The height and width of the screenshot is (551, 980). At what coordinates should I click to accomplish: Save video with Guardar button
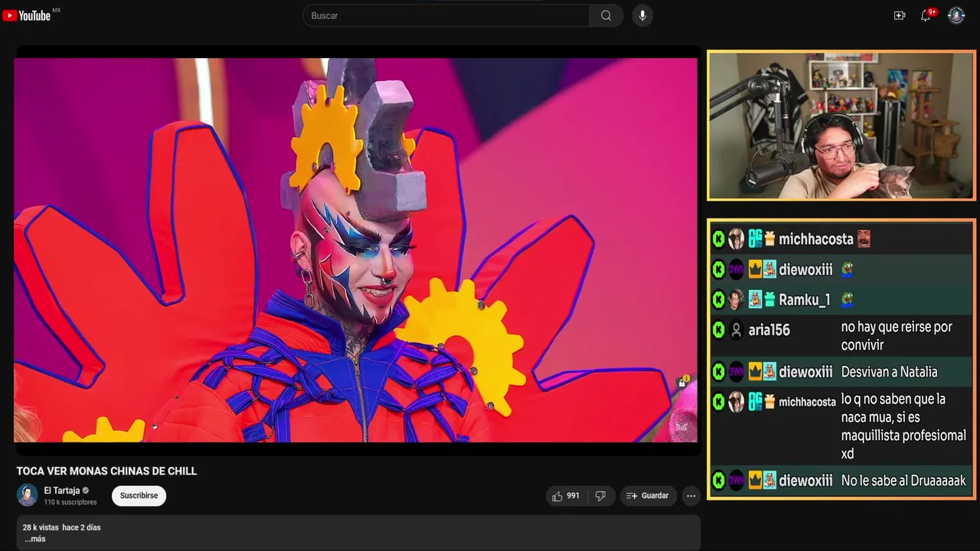(x=648, y=496)
